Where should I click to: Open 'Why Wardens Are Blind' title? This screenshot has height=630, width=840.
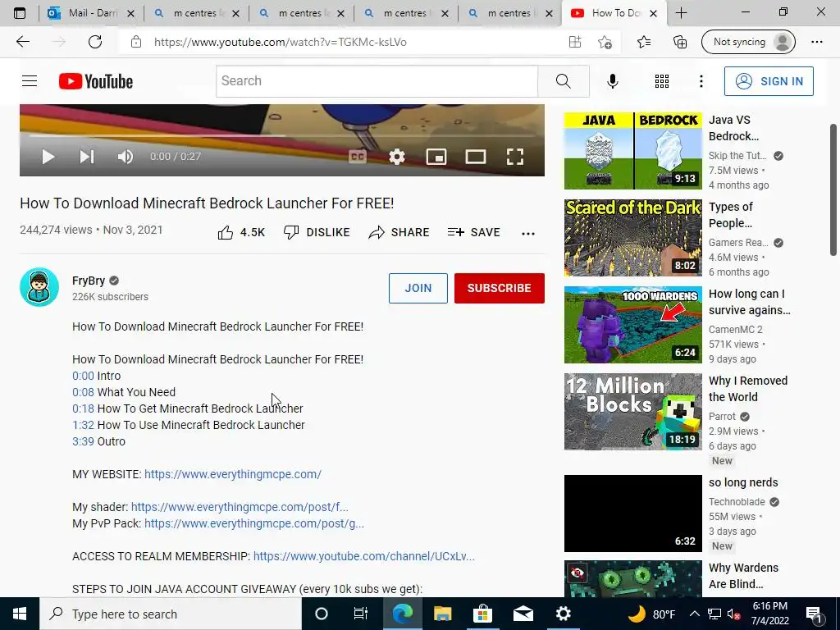pos(743,576)
